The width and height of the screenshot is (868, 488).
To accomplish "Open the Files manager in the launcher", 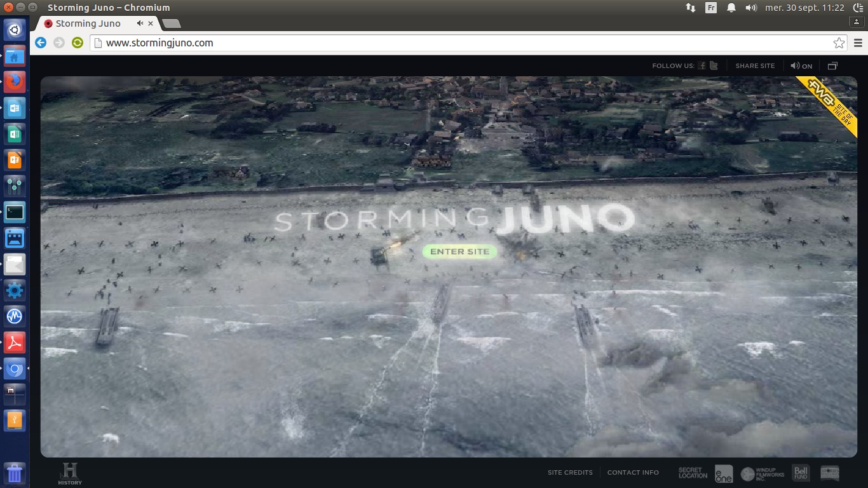I will point(15,55).
